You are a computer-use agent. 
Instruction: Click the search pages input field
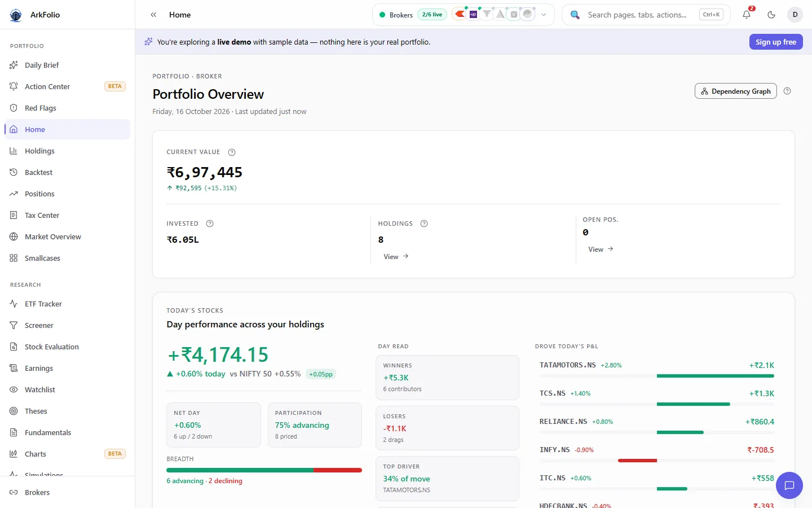pyautogui.click(x=646, y=15)
